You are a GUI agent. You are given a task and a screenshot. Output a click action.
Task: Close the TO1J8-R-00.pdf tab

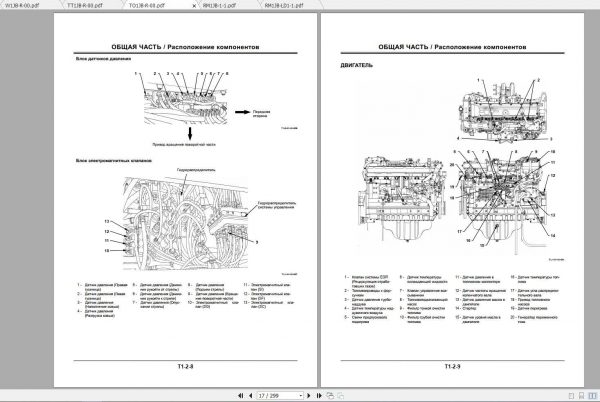pos(194,6)
